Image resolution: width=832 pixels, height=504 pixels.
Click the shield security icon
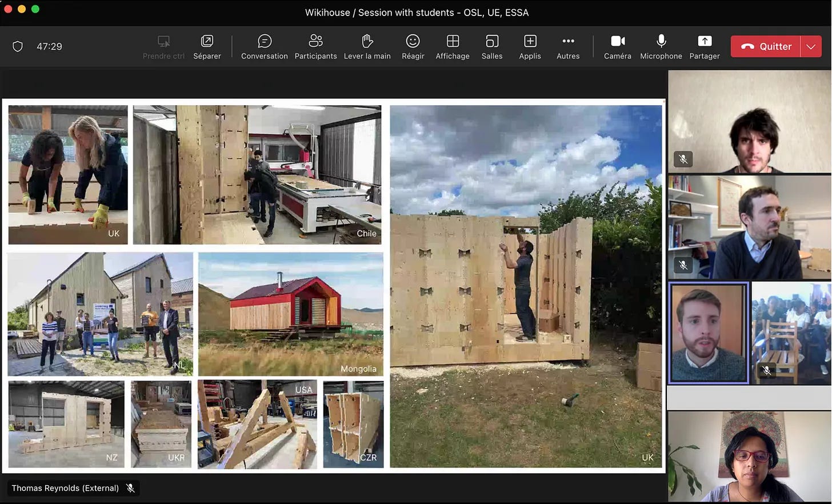click(x=18, y=46)
